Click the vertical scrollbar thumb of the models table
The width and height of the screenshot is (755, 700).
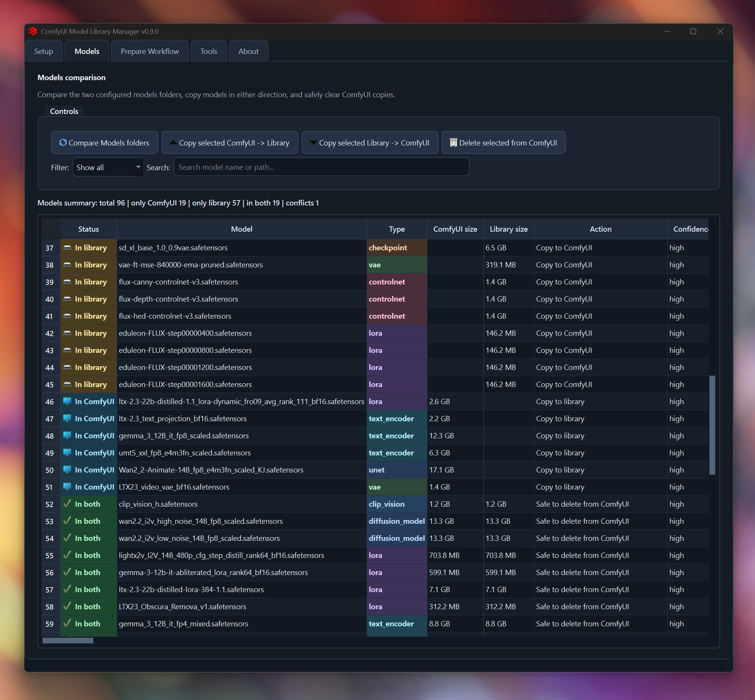pyautogui.click(x=712, y=425)
